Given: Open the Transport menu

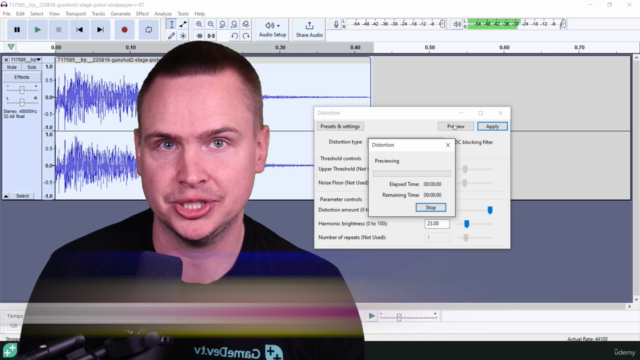Looking at the screenshot, I should coord(76,13).
